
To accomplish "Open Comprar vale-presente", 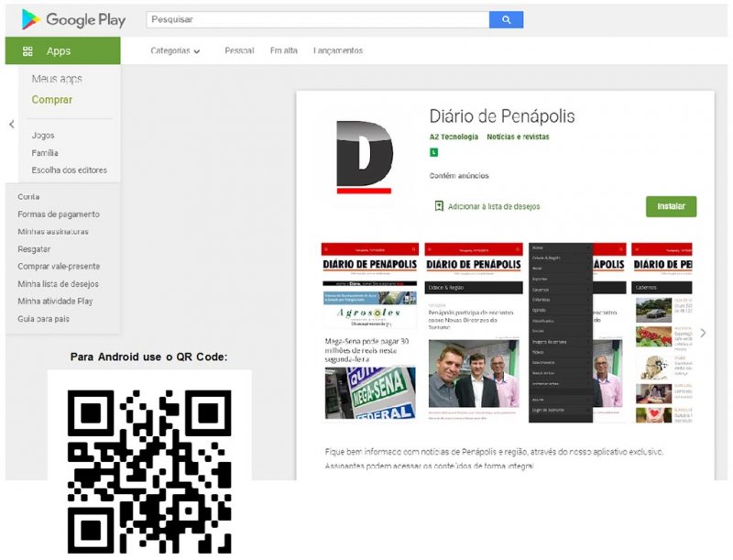I will click(59, 267).
